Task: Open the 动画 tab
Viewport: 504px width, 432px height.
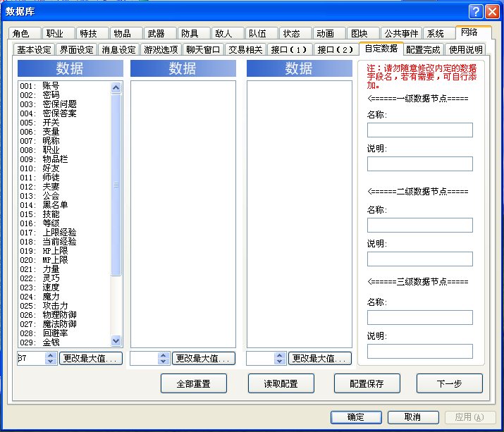Action: click(x=329, y=33)
